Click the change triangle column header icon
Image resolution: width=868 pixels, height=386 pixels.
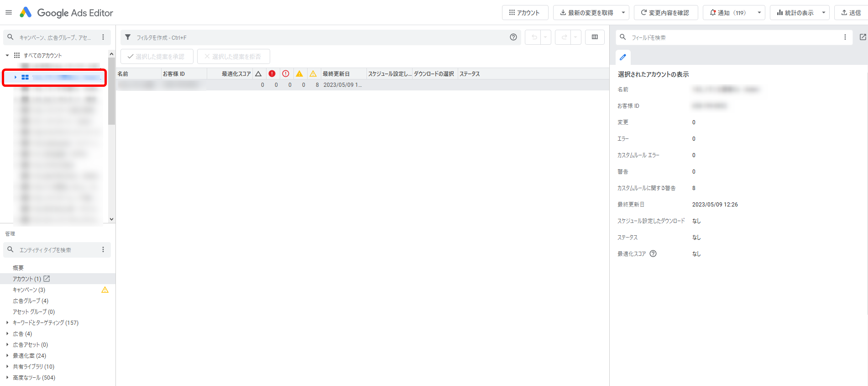coord(258,74)
